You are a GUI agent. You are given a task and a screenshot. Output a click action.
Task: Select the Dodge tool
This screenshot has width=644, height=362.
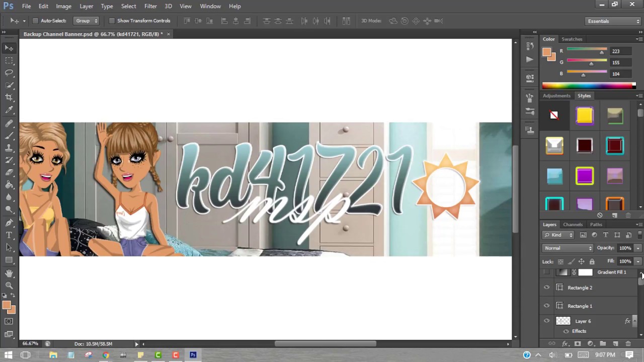pos(9,209)
